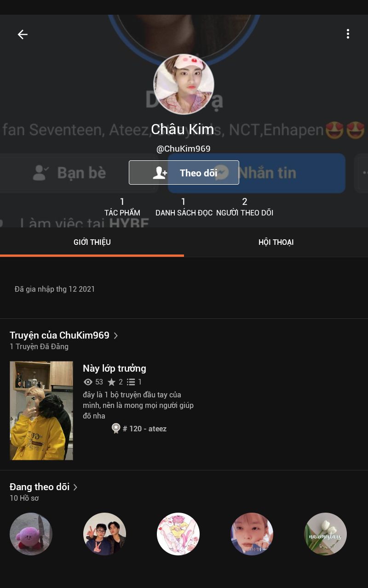Image resolution: width=368 pixels, height=588 pixels.
Task: Select the Giới Thiệu tab
Action: click(92, 242)
